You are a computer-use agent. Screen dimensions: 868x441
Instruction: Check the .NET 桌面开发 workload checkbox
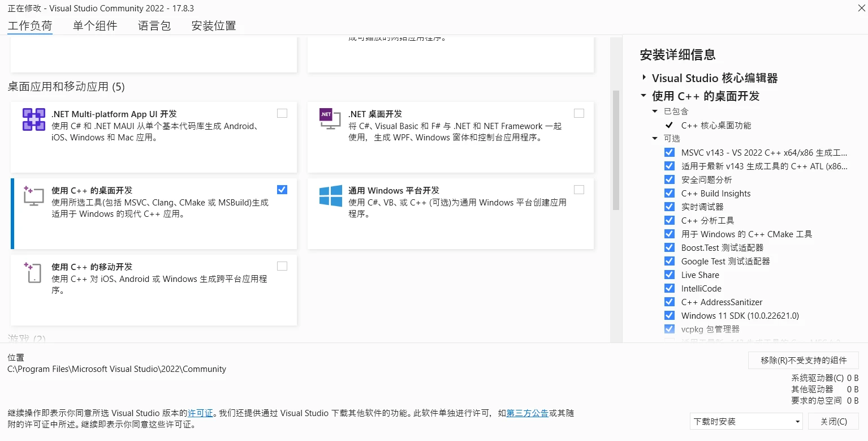579,113
